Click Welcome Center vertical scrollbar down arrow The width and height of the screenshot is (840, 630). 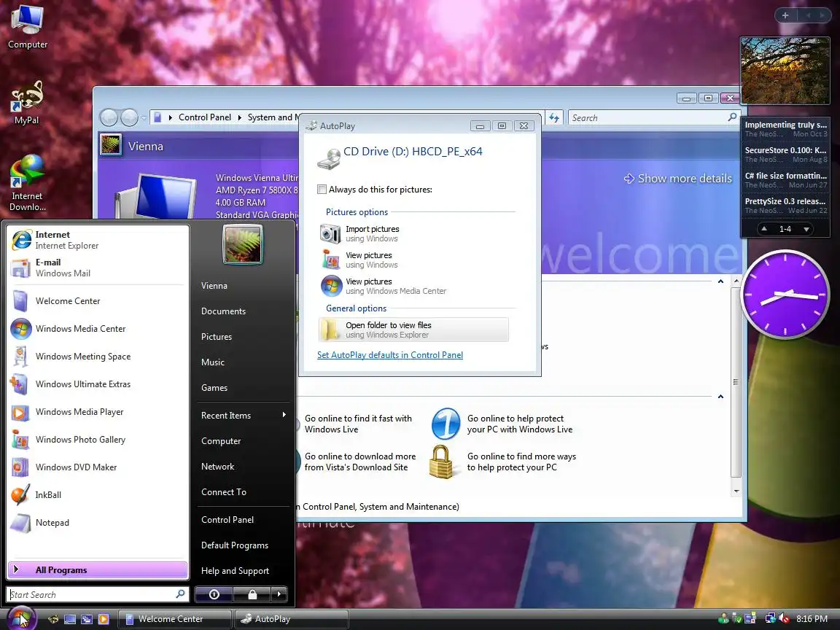coord(736,491)
